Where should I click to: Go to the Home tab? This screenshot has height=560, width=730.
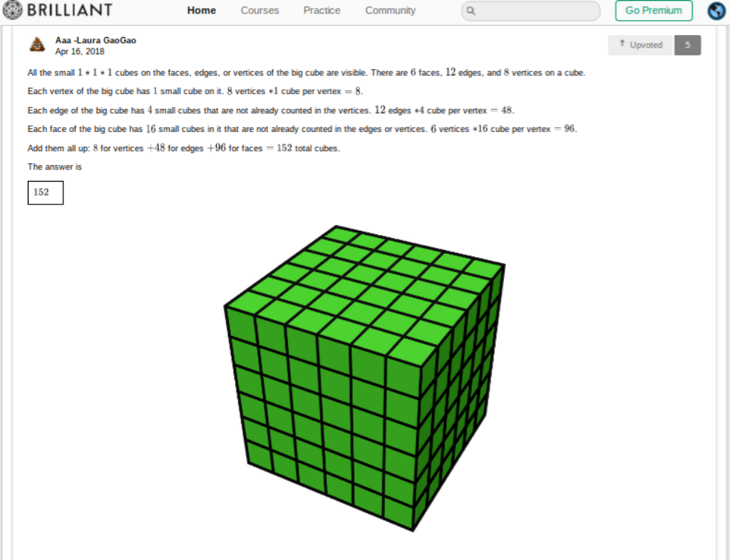pos(202,11)
